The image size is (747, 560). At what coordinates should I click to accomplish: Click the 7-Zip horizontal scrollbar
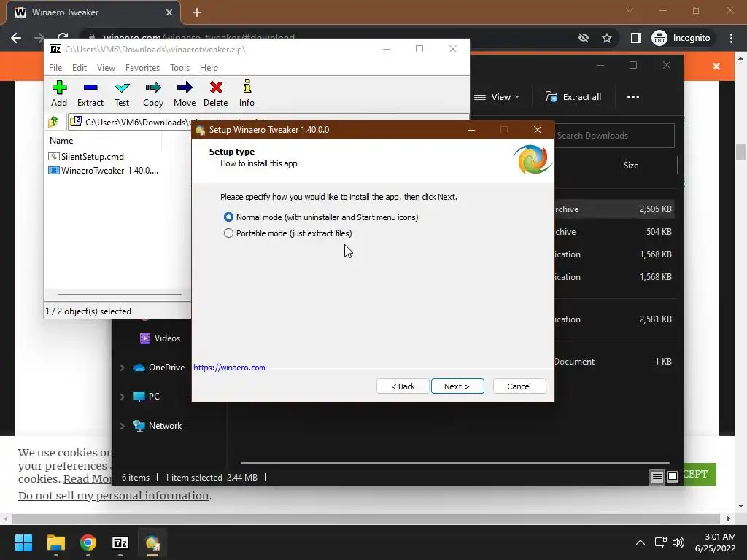120,295
